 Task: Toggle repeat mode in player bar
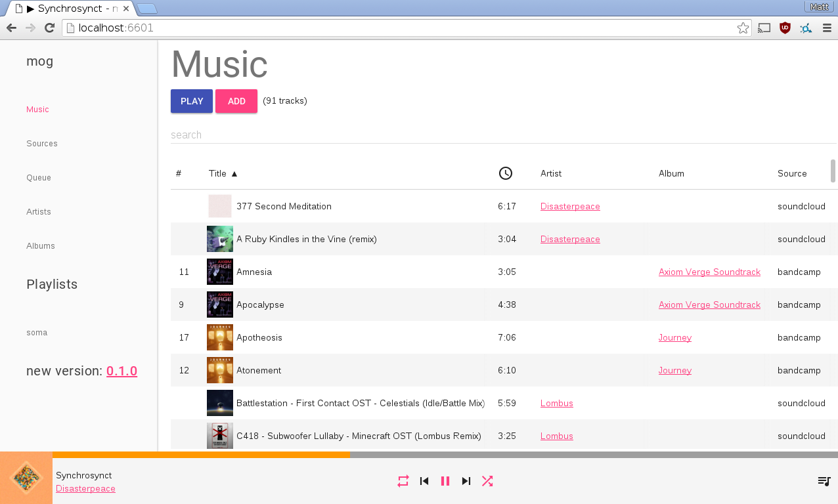point(403,481)
